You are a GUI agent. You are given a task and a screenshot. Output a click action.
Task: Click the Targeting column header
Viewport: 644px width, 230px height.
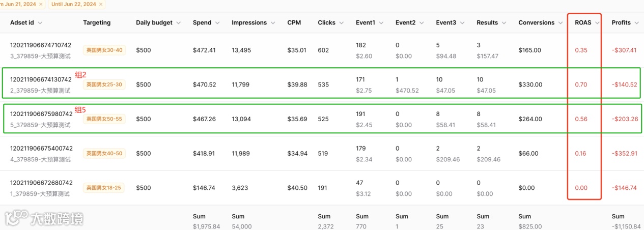coord(97,23)
